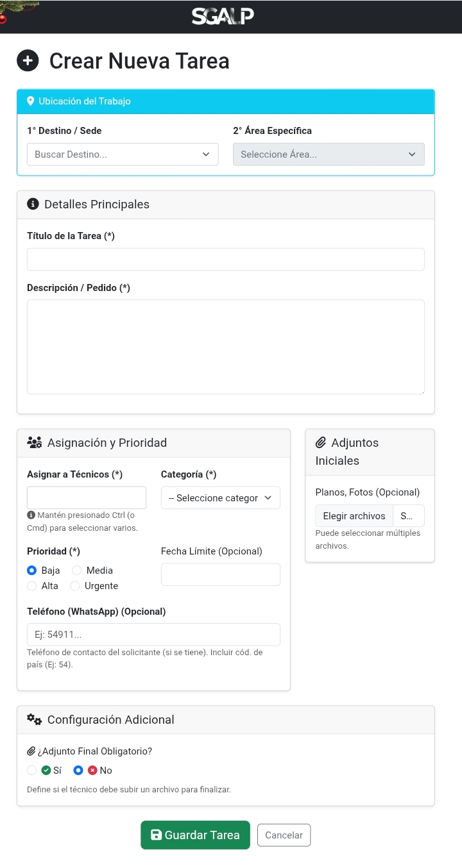Screen dimensions: 462x868
Task: Click Elegir archivos to attach files
Action: click(354, 516)
